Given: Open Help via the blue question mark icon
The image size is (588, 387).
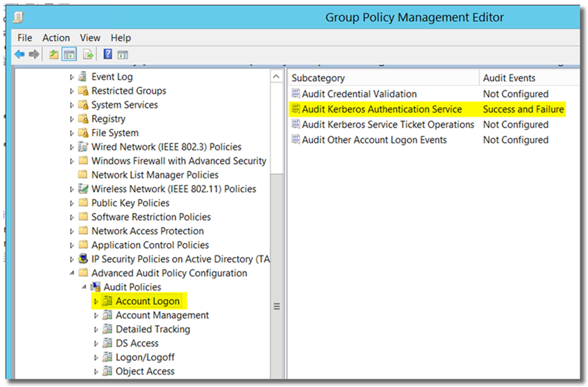Looking at the screenshot, I should [x=108, y=55].
